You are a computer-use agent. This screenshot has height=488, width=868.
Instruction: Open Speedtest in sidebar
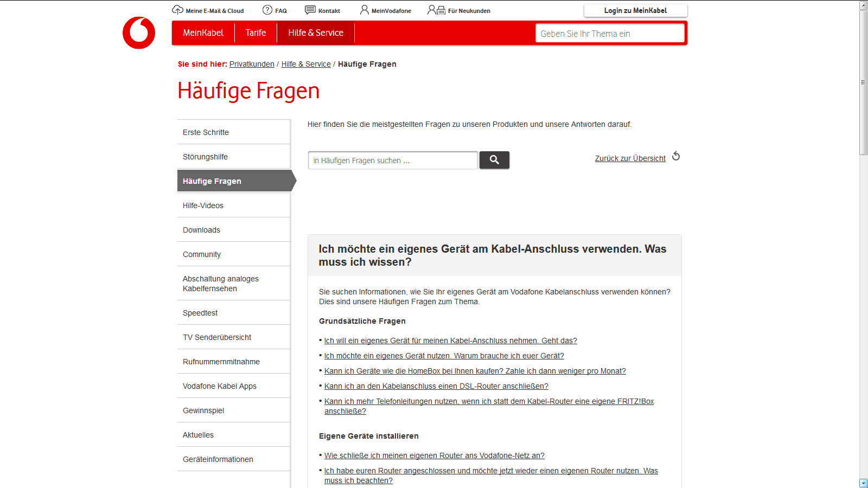coord(234,313)
